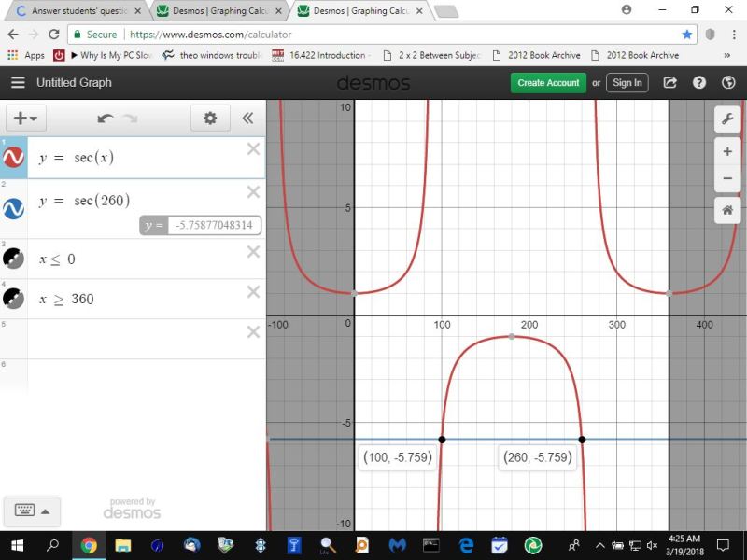
Task: Expand the keypad with the up arrow
Action: tap(45, 511)
